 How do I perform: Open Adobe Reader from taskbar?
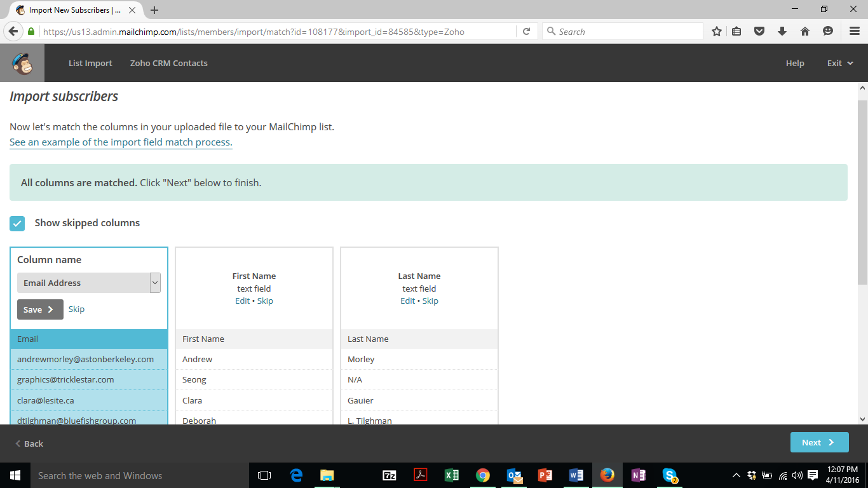click(x=421, y=475)
